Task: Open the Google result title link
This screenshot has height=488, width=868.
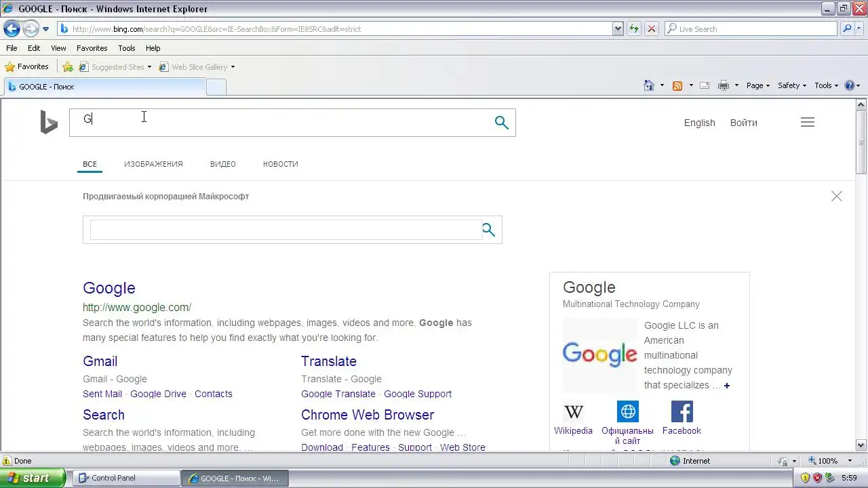Action: [x=109, y=288]
